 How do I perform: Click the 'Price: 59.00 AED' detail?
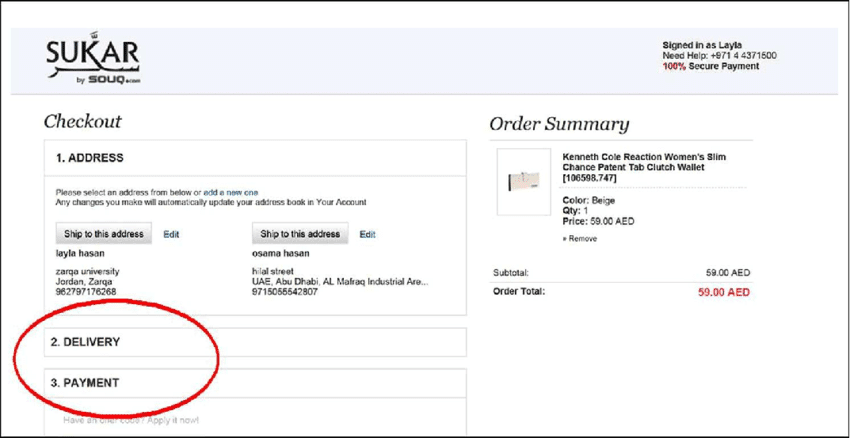(598, 221)
